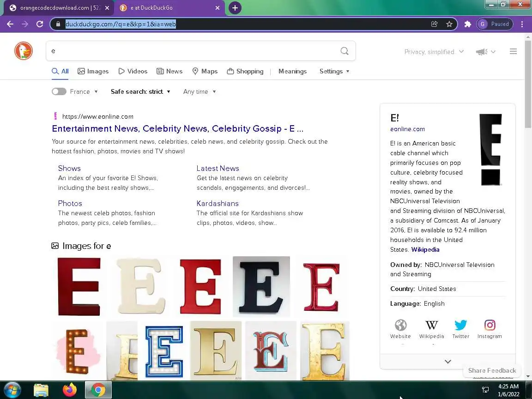The width and height of the screenshot is (532, 399).
Task: Open the France region dropdown
Action: (84, 91)
